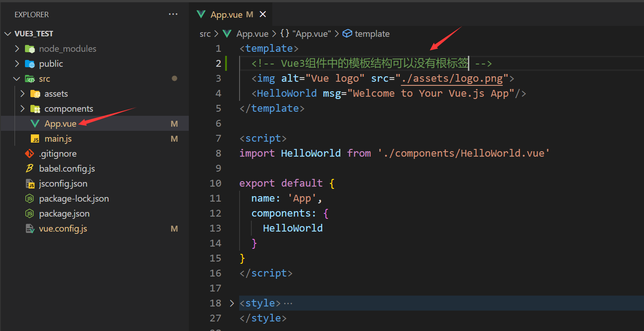This screenshot has height=331, width=644.
Task: Click the App.vue file breadcrumb segment
Action: click(252, 34)
